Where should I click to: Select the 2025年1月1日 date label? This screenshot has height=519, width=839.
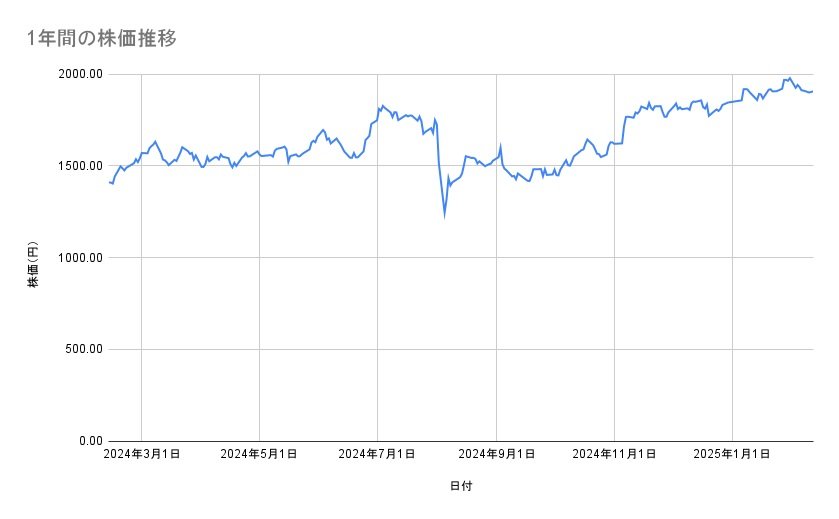[x=733, y=454]
